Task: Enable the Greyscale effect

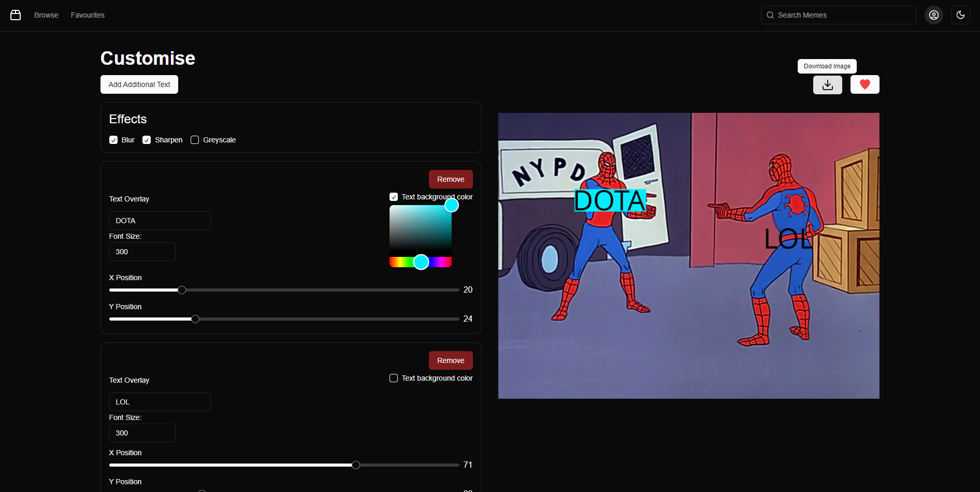Action: (195, 140)
